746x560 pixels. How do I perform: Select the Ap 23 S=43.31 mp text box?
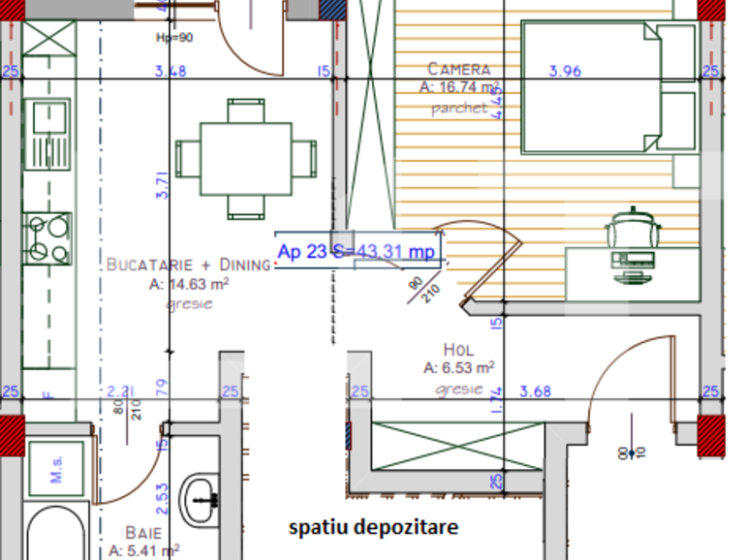[x=358, y=250]
